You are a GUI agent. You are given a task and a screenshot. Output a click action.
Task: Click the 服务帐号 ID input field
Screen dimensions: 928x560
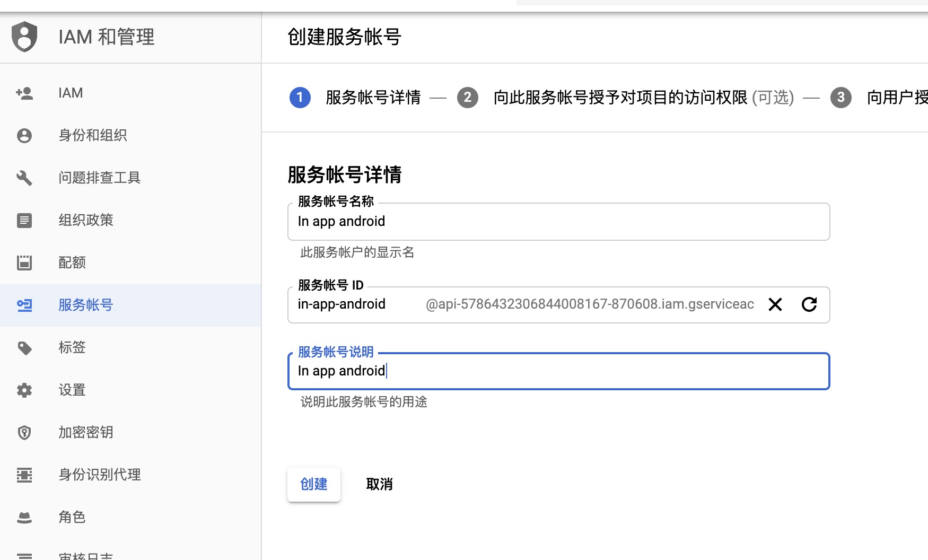click(355, 304)
